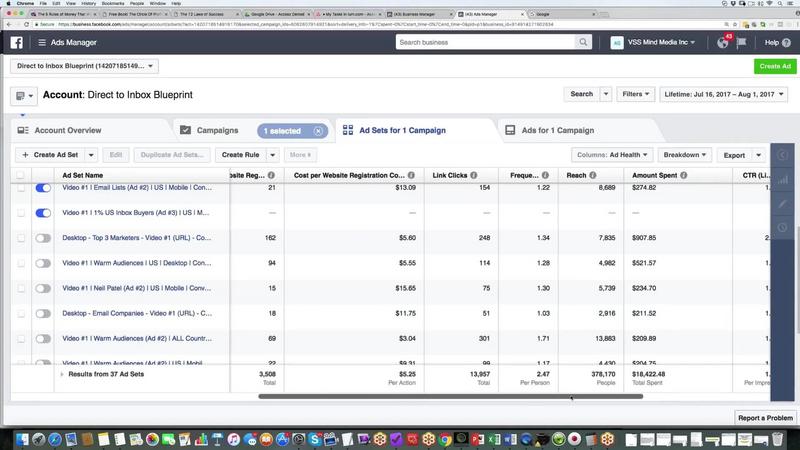Screen dimensions: 800x450
Task: Click the horizontal table scrollbar
Action: (451, 396)
